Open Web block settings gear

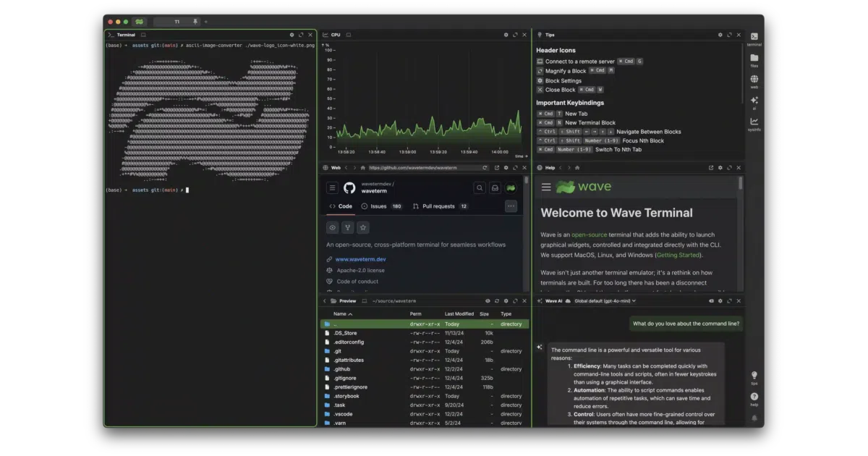506,168
